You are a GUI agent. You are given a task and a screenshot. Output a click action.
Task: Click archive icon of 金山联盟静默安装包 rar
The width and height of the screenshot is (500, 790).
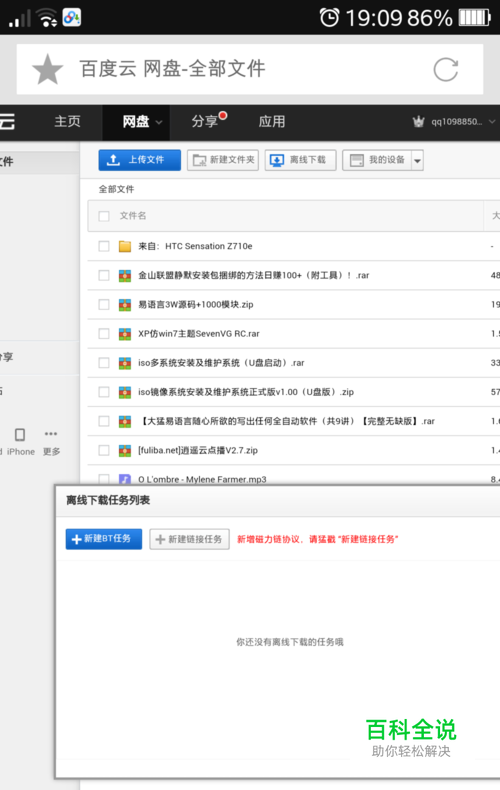click(125, 276)
